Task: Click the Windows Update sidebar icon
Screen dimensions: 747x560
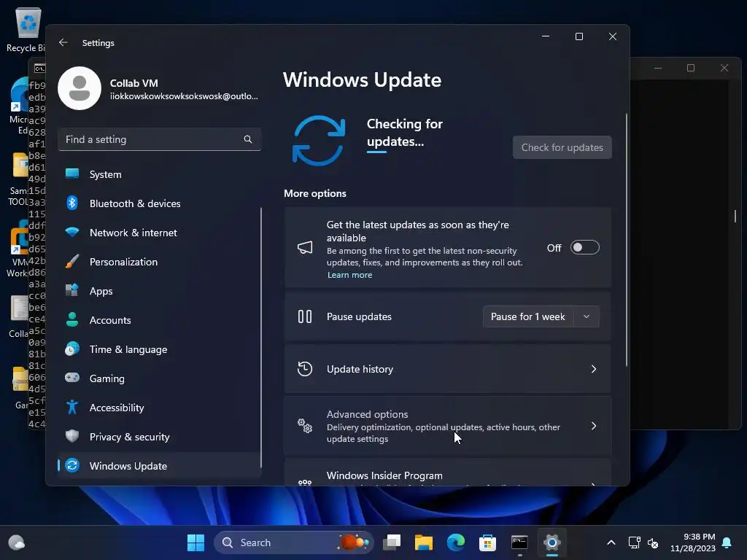Action: tap(72, 465)
